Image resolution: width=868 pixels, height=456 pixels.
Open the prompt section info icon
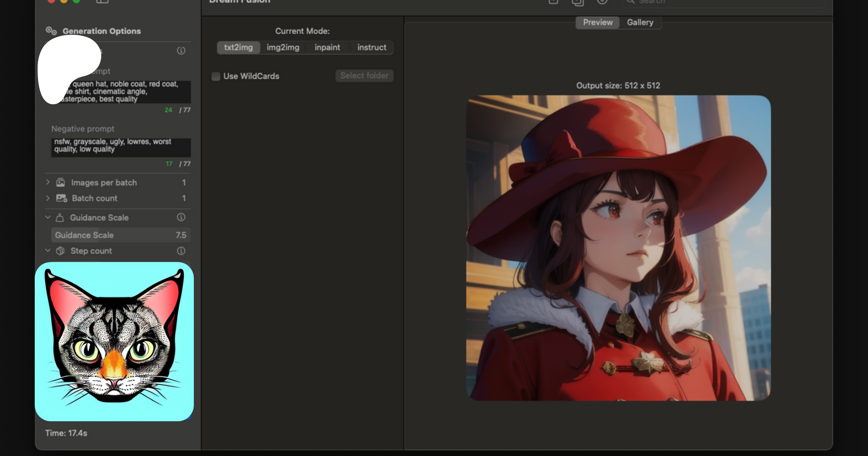click(181, 51)
